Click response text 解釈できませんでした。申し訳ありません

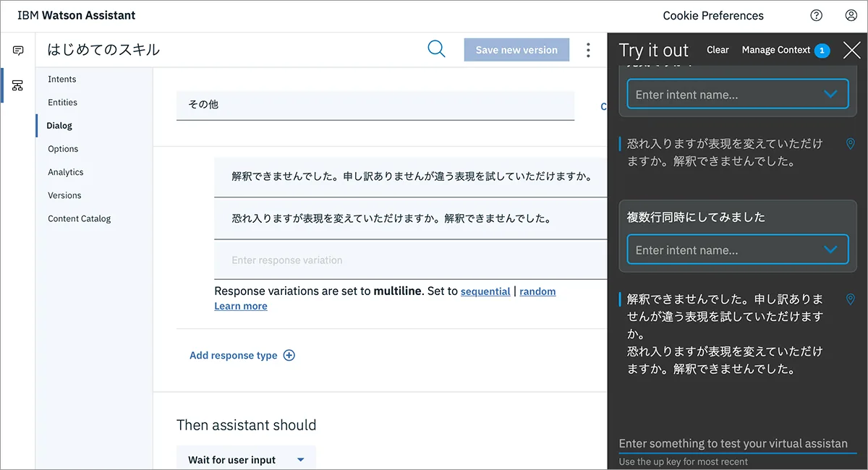pos(412,176)
